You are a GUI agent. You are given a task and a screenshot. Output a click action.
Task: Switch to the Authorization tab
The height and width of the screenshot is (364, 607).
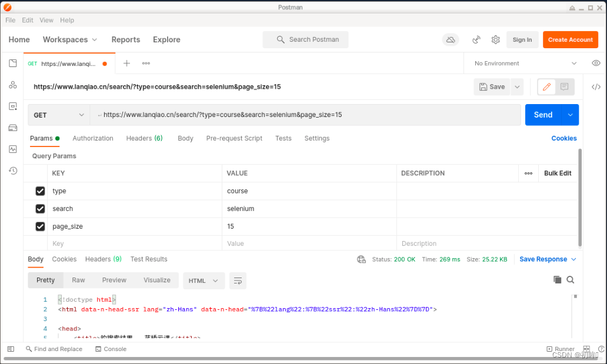pos(93,138)
